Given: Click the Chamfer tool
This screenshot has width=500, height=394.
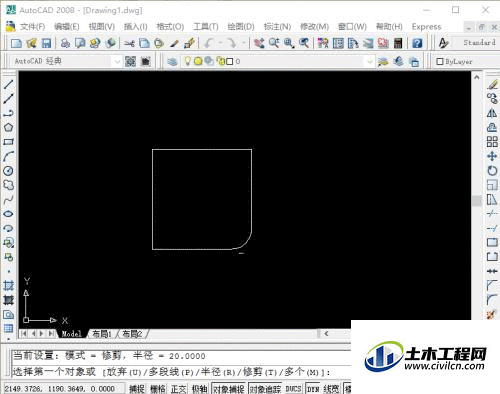Looking at the screenshot, I should point(492,285).
